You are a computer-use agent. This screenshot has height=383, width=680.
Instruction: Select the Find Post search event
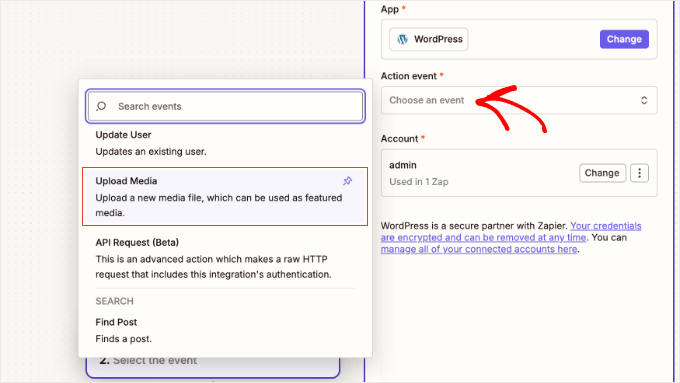coord(225,330)
